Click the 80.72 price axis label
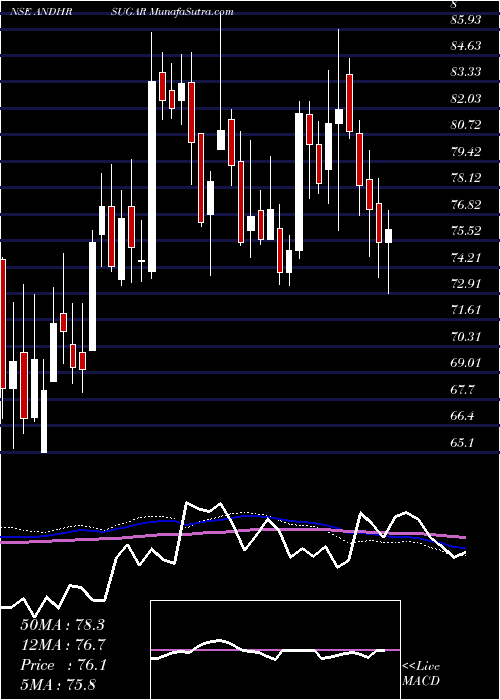500x700 pixels. pyautogui.click(x=467, y=125)
